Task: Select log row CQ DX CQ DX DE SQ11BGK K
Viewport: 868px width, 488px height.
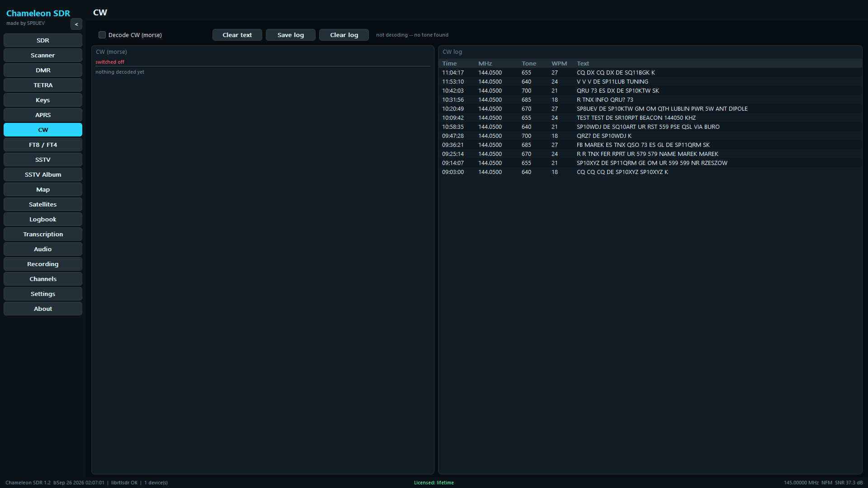Action: [650, 72]
